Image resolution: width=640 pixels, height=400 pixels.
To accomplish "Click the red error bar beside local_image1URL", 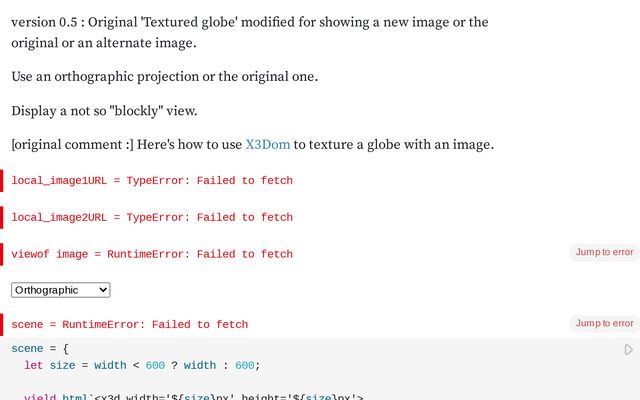I will click(x=2, y=181).
